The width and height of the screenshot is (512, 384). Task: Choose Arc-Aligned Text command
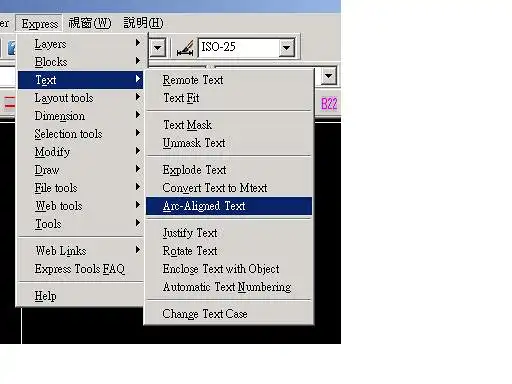pyautogui.click(x=229, y=206)
